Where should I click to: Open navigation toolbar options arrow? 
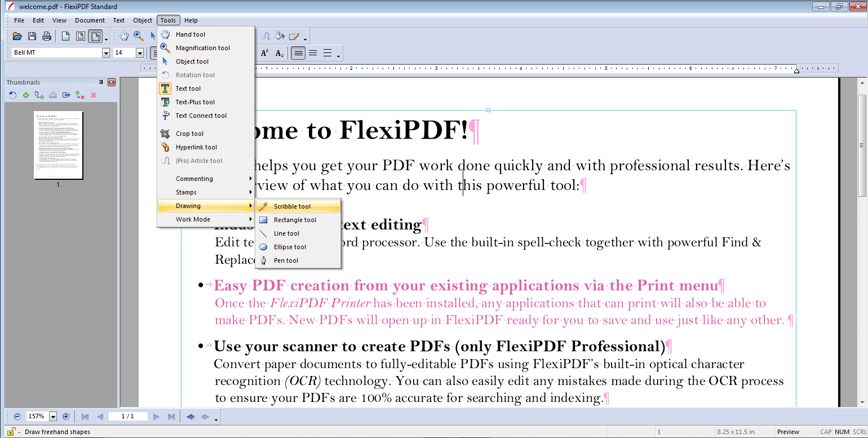pos(216,419)
